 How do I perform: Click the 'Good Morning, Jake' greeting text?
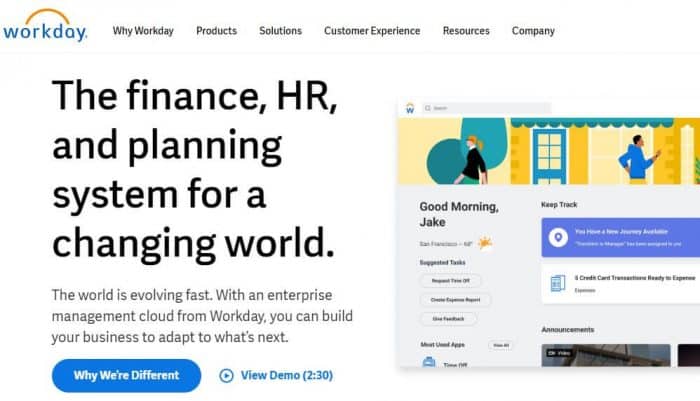click(459, 214)
